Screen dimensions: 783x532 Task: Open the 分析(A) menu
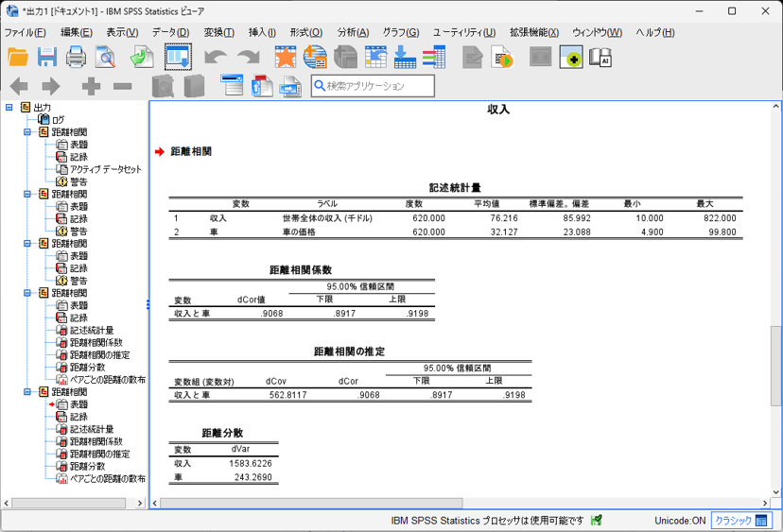pos(355,32)
